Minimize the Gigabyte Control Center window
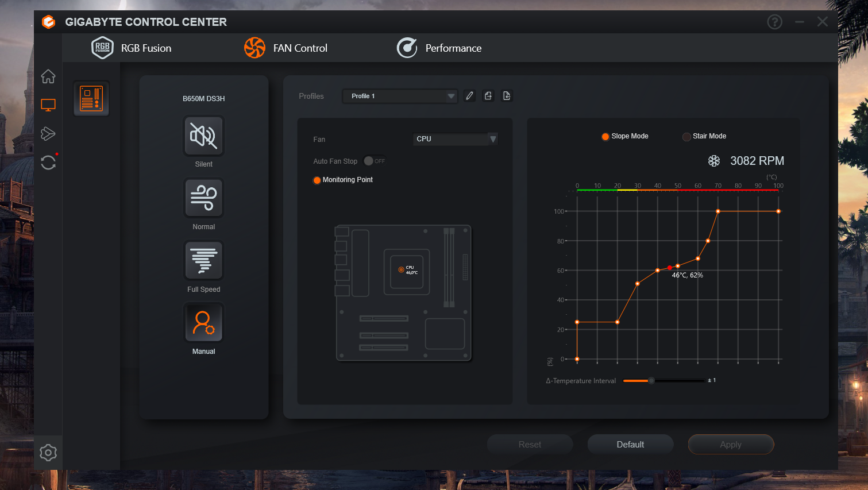868x490 pixels. pos(800,22)
